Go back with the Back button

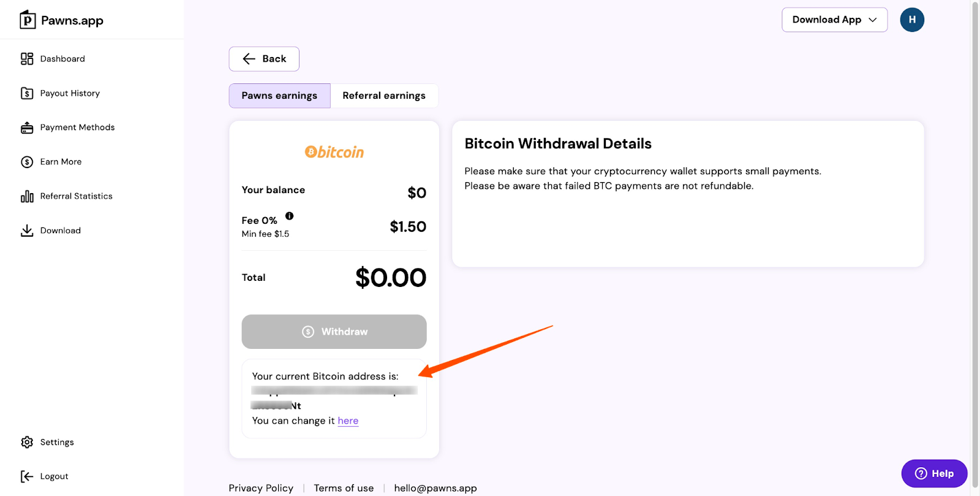[x=264, y=59]
